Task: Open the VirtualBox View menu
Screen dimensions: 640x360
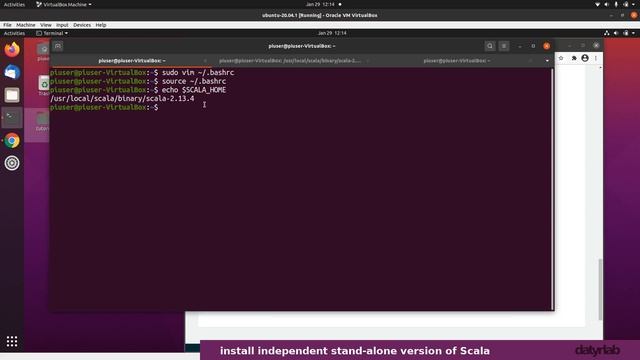Action: point(46,25)
